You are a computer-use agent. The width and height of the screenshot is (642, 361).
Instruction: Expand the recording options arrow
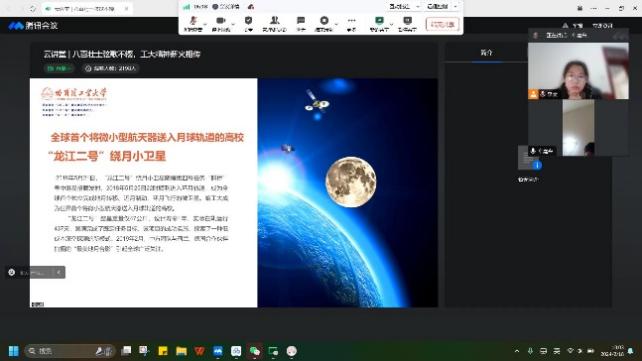(x=337, y=25)
